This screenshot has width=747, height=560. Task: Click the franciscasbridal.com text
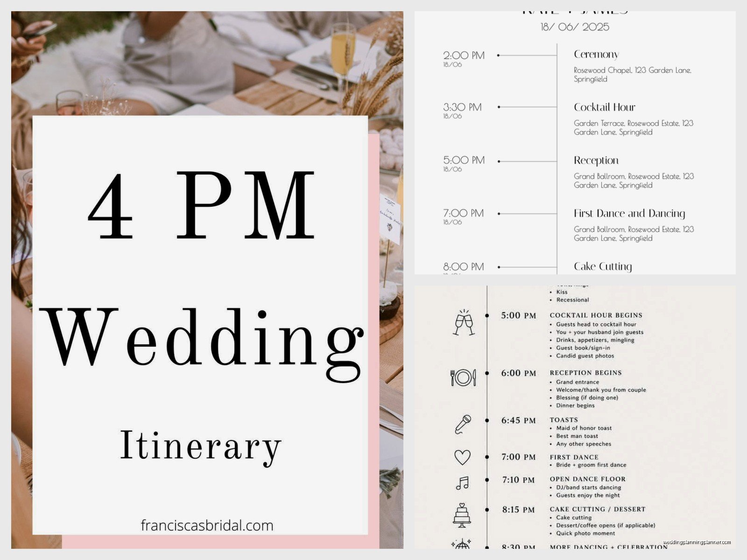pyautogui.click(x=207, y=525)
